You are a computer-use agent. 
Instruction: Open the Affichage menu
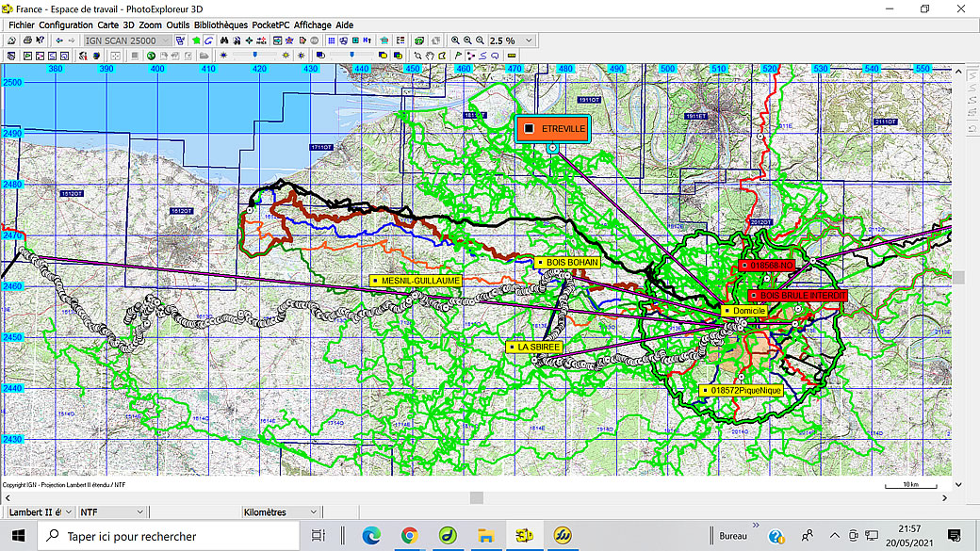tap(314, 24)
